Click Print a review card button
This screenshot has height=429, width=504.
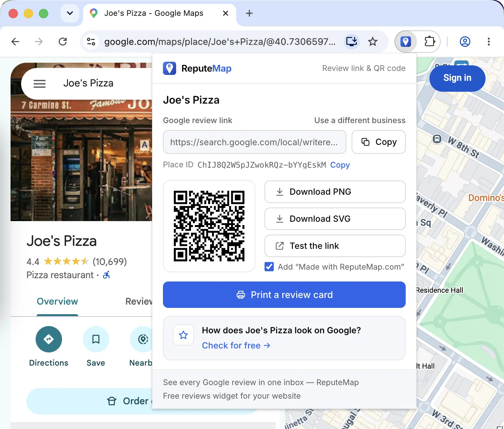click(x=284, y=295)
